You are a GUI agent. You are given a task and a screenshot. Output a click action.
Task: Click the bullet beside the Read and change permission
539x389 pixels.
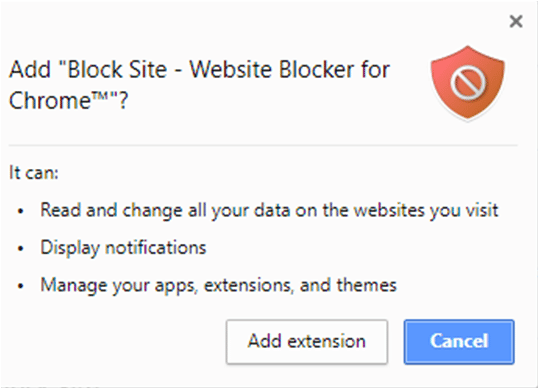pyautogui.click(x=21, y=211)
